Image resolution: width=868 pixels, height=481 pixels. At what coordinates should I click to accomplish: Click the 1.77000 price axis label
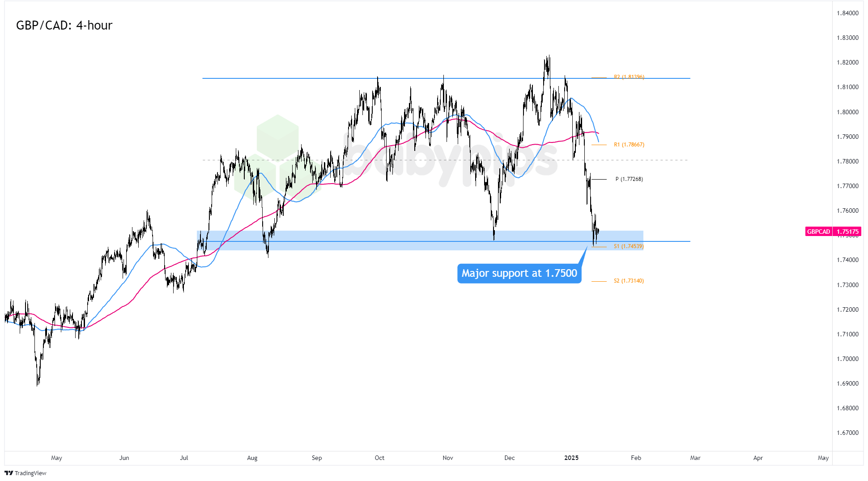coord(848,186)
